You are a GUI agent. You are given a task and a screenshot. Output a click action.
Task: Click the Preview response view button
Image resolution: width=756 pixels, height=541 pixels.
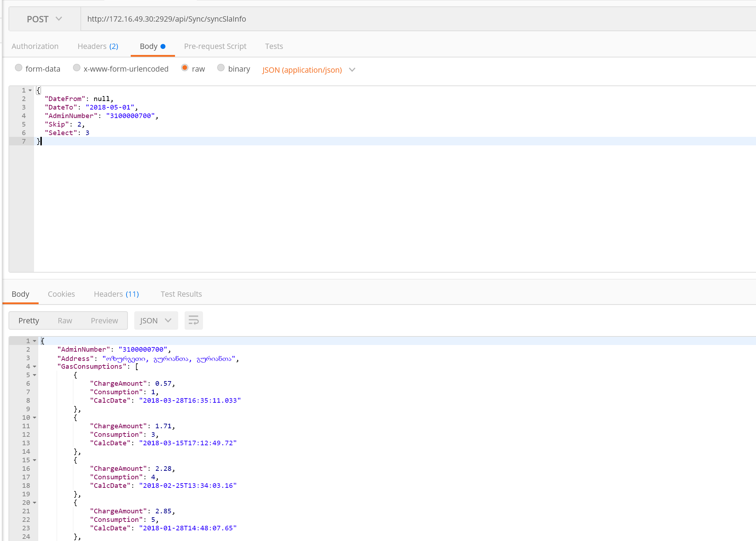click(x=104, y=320)
